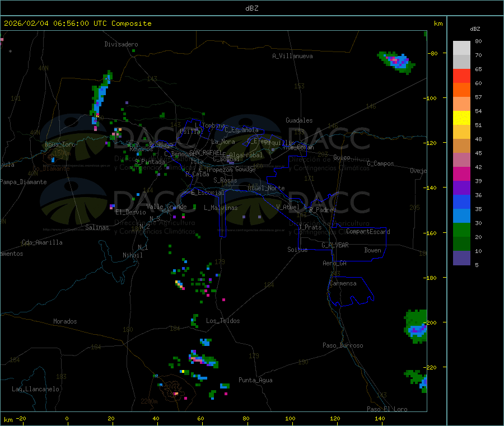Image resolution: width=504 pixels, height=426 pixels.
Task: Click the 'dBZ' title at the top
Action: pyautogui.click(x=251, y=8)
